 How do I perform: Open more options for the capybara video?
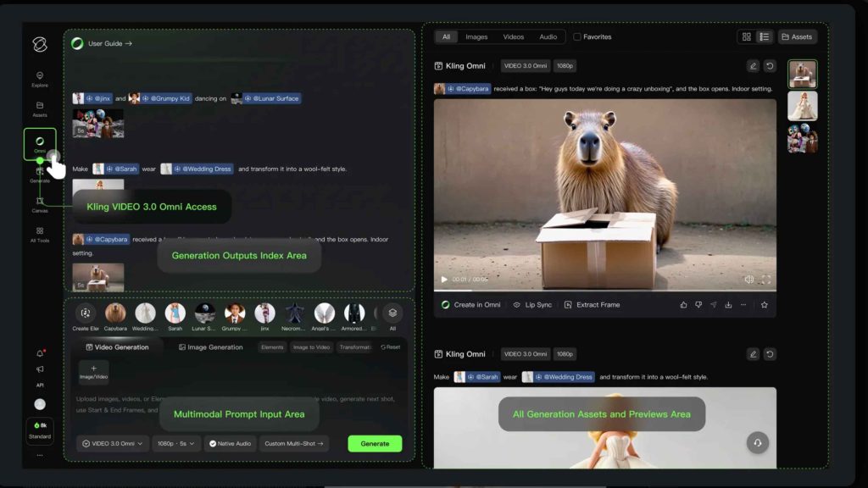pyautogui.click(x=743, y=305)
